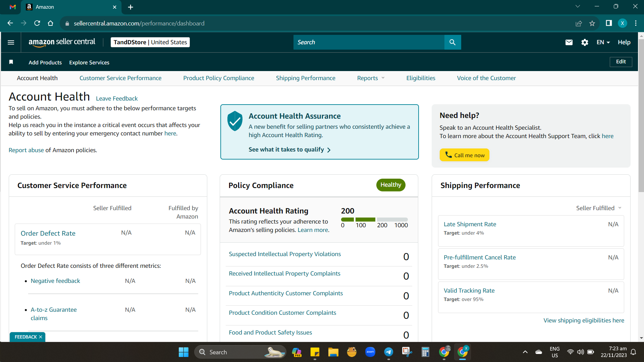Bookmark this page with star icon
The width and height of the screenshot is (644, 362).
pos(592,23)
